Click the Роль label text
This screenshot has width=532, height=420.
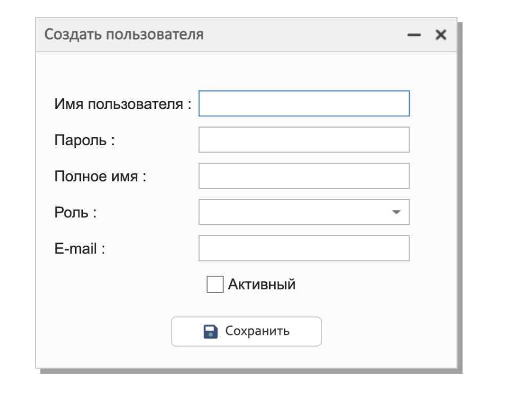[x=76, y=212]
